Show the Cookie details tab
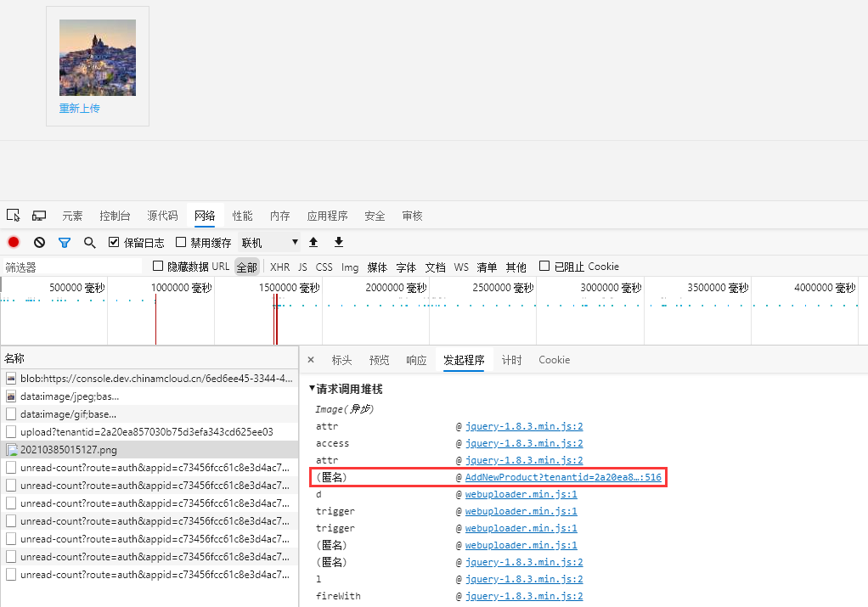The image size is (868, 607). (x=554, y=360)
